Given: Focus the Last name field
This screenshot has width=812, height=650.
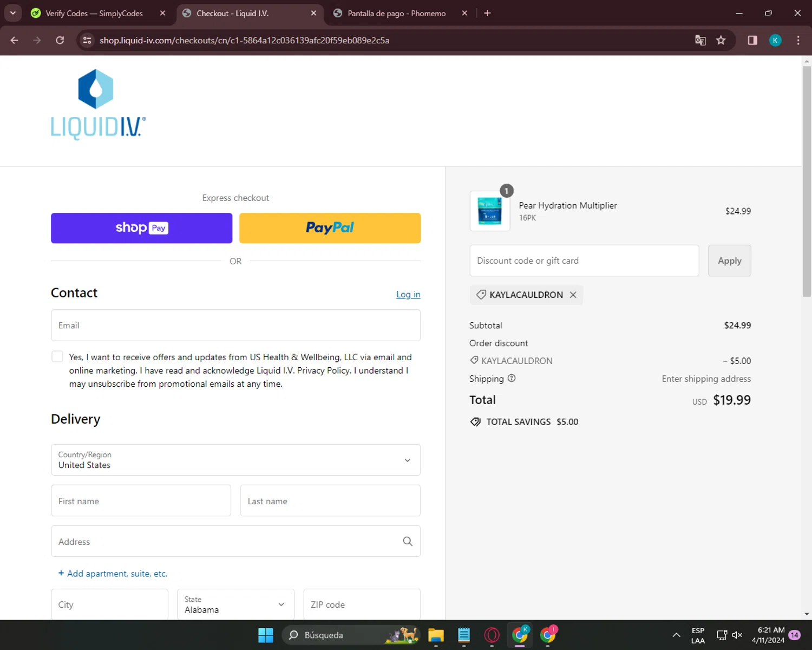Looking at the screenshot, I should click(330, 500).
